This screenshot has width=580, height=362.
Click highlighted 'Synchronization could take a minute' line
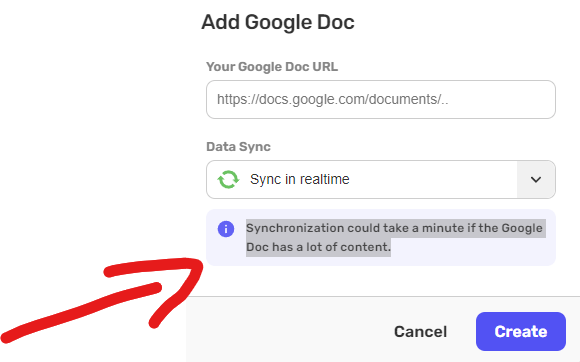pos(395,228)
